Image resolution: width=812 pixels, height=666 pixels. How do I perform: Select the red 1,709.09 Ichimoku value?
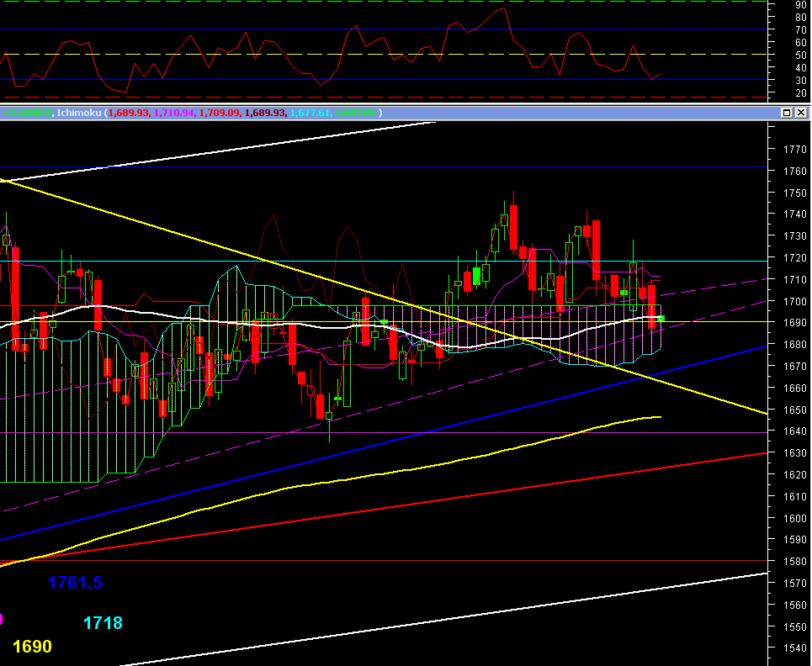(x=220, y=113)
